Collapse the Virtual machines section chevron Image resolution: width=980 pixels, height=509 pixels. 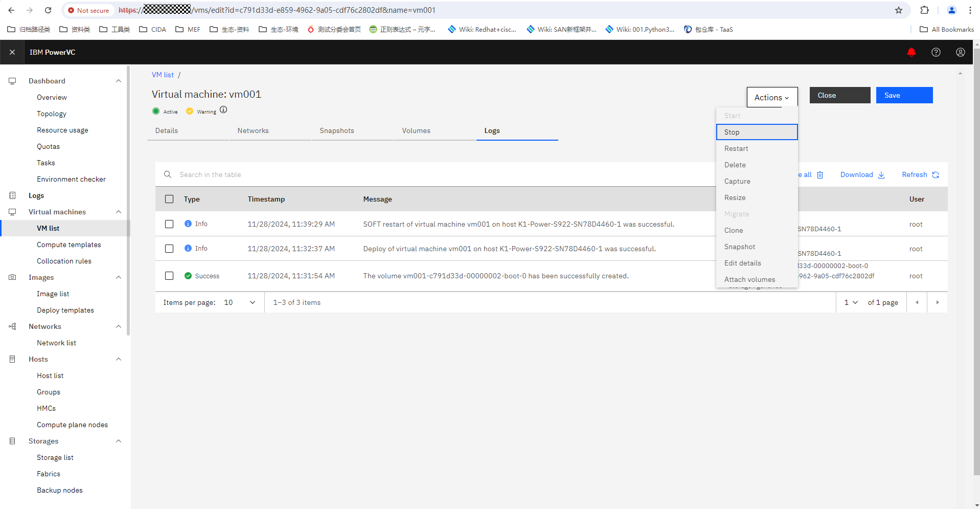(x=119, y=212)
